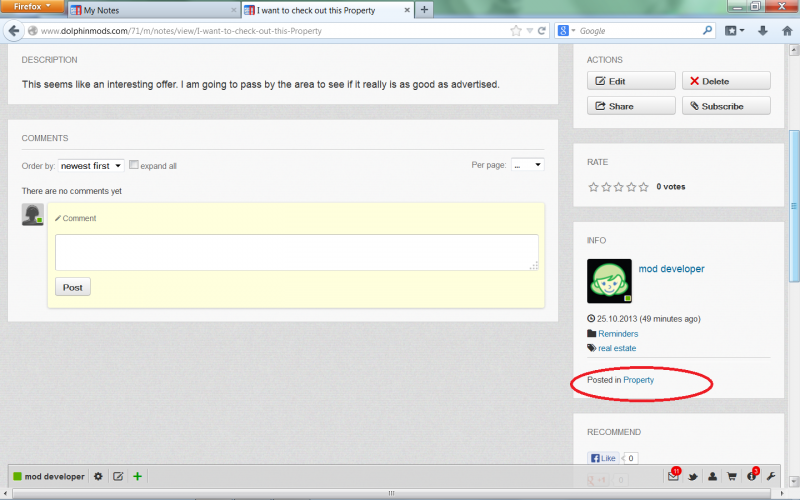Click search magnifier in Google box
The width and height of the screenshot is (800, 500).
point(707,31)
